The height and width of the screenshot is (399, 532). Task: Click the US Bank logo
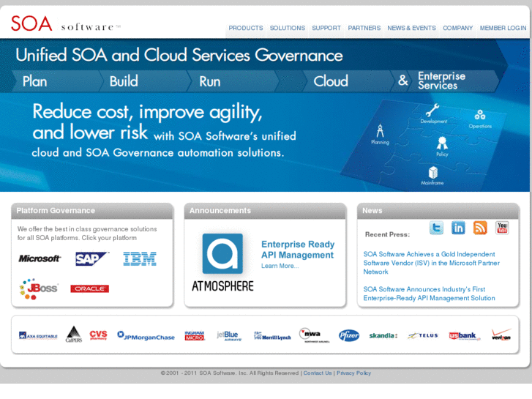[465, 336]
